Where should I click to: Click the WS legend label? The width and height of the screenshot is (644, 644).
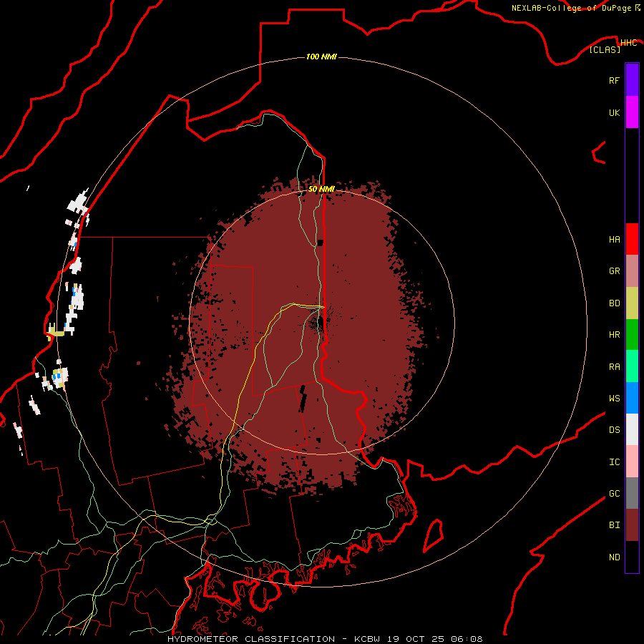614,399
